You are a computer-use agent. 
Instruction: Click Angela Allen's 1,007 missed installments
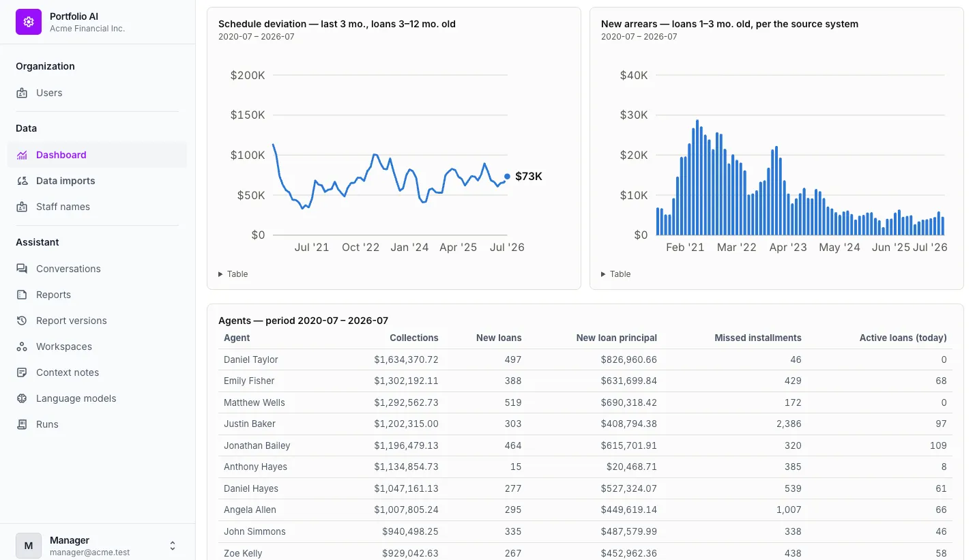[788, 510]
